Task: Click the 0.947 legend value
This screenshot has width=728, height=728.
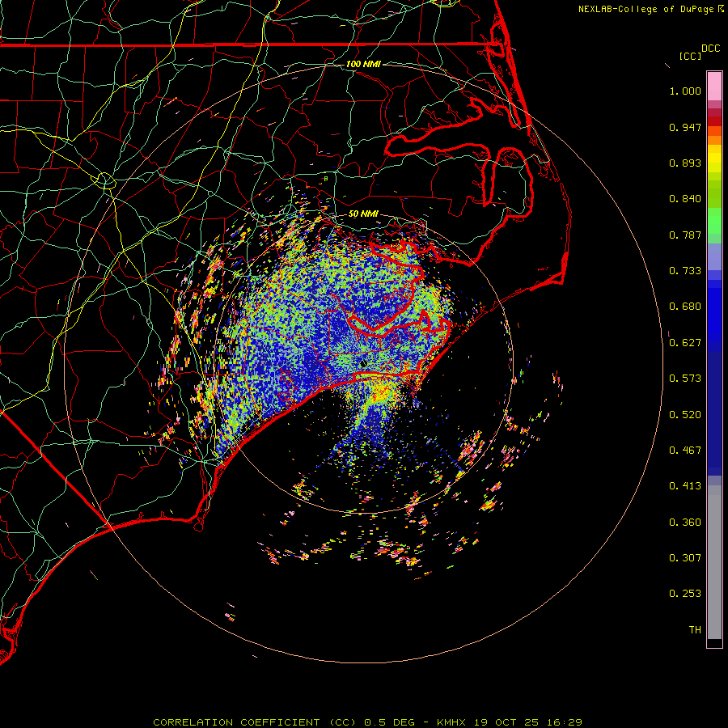Action: click(685, 127)
